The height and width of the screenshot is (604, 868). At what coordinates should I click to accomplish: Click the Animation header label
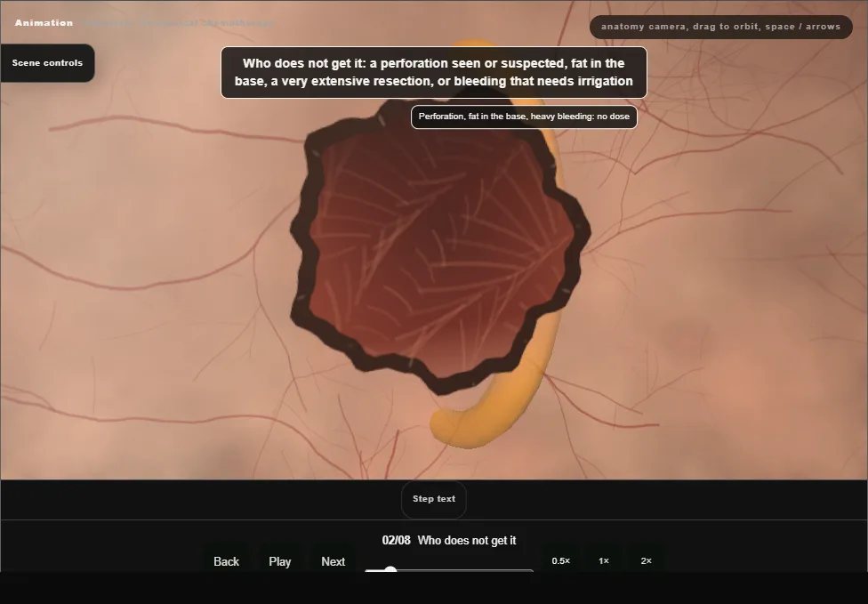pos(44,23)
